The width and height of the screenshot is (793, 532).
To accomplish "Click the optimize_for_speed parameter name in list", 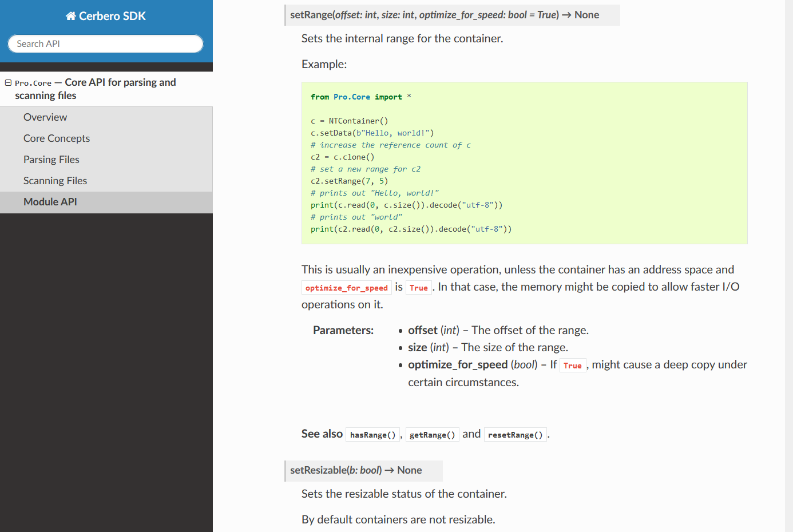I will point(457,365).
